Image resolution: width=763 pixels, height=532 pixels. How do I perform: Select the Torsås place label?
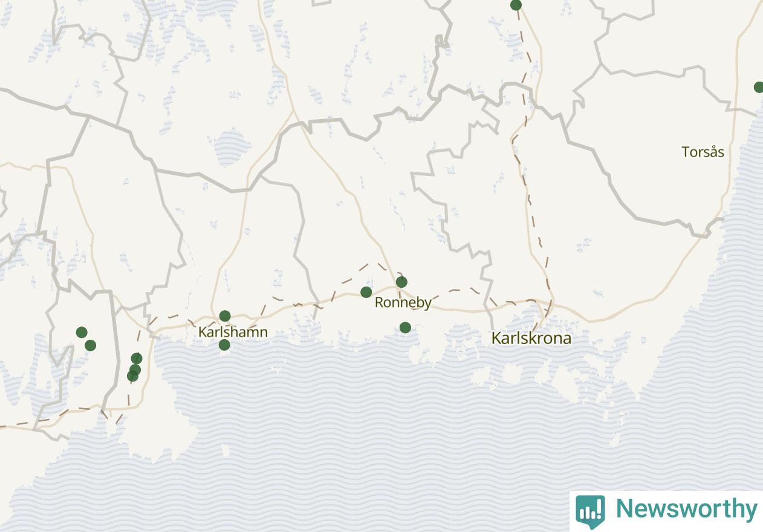tap(703, 152)
